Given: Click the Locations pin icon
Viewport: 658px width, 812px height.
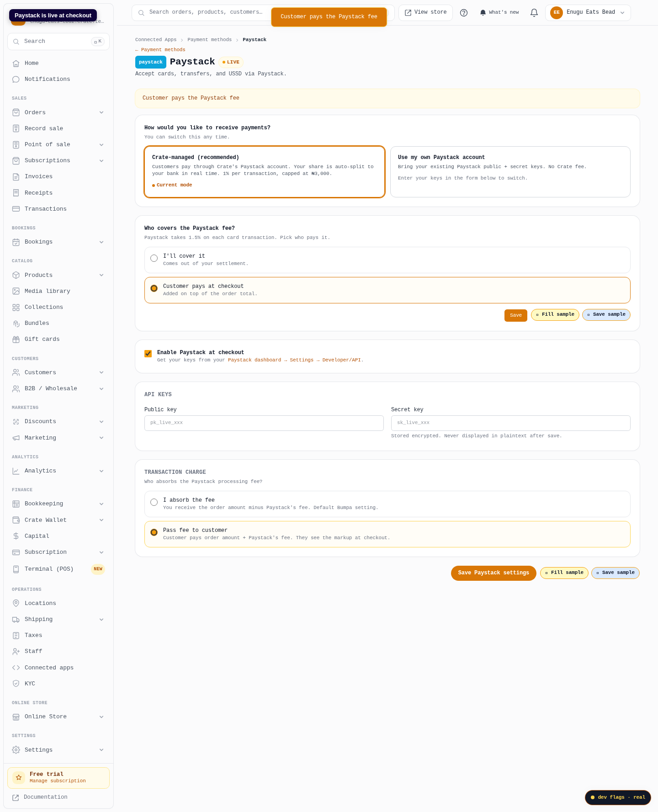Looking at the screenshot, I should pos(16,603).
